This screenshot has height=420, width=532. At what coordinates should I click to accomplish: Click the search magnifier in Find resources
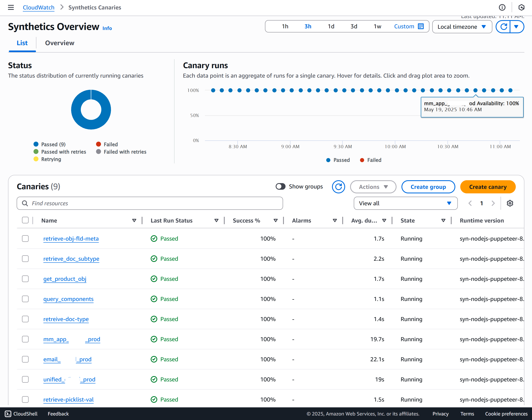25,203
